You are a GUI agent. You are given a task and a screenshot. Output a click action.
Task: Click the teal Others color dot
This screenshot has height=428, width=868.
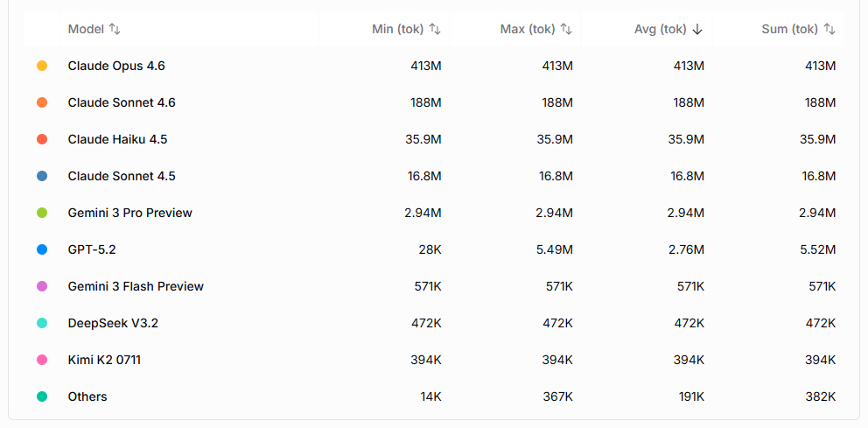point(41,396)
